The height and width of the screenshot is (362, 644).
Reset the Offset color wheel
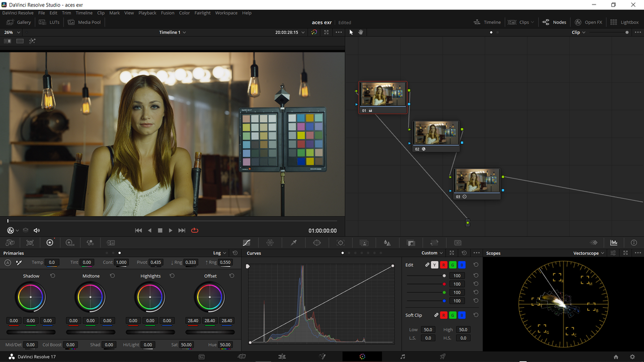pos(232,276)
